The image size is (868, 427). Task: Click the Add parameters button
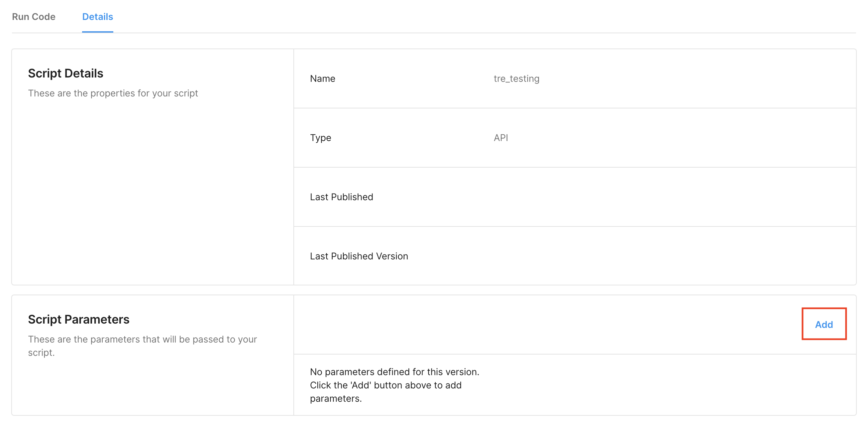tap(823, 324)
